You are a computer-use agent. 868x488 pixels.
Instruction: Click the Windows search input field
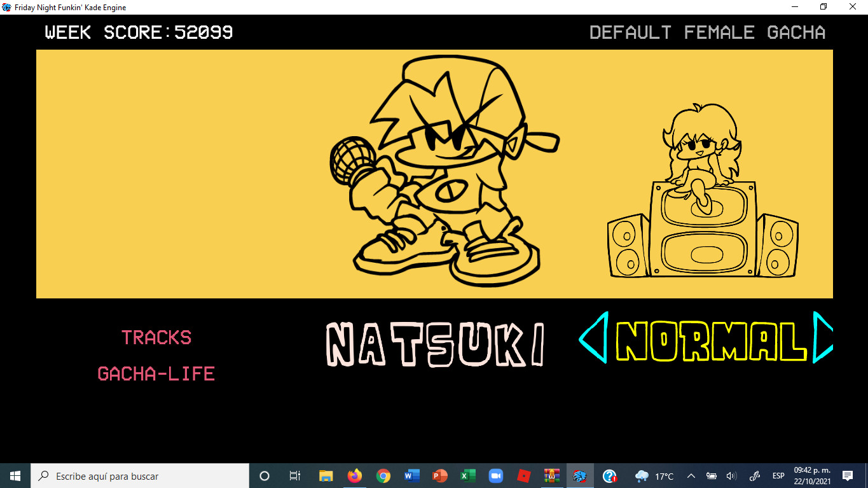[x=140, y=476]
